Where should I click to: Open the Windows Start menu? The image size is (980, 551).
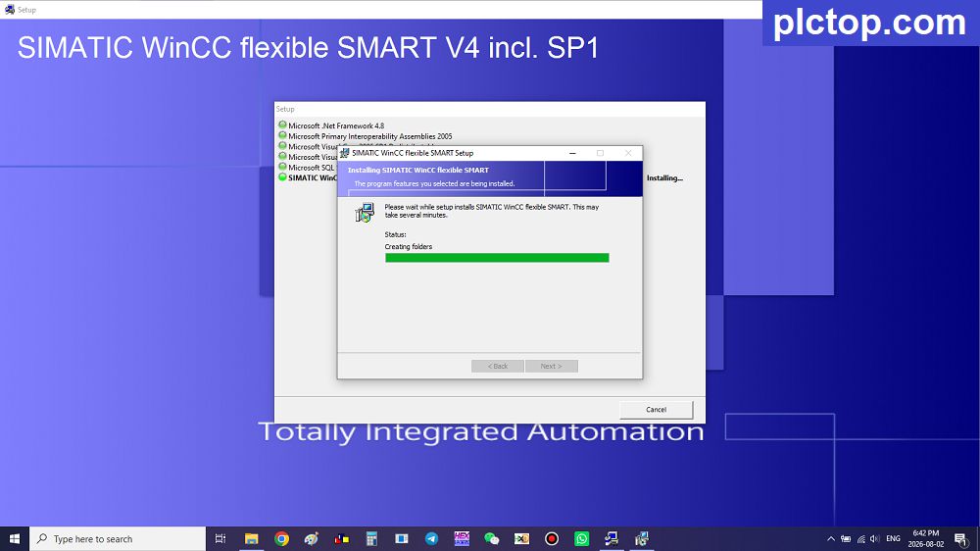tap(15, 538)
